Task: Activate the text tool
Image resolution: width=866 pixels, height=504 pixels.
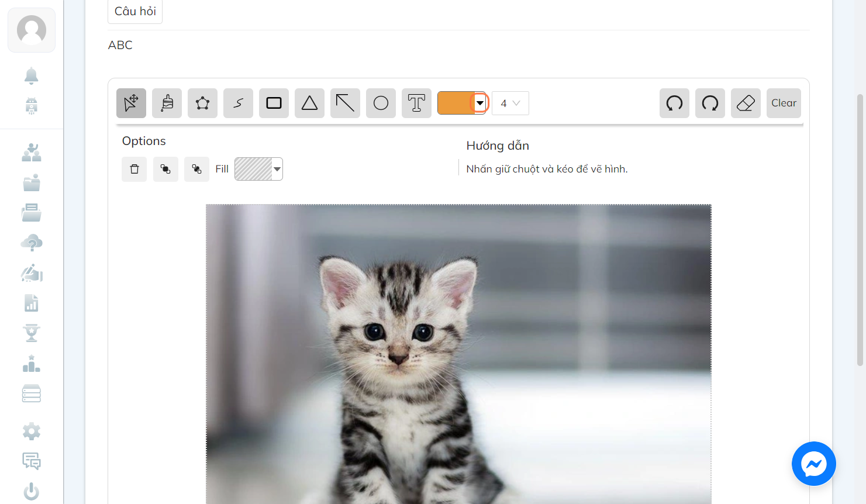Action: (x=416, y=103)
